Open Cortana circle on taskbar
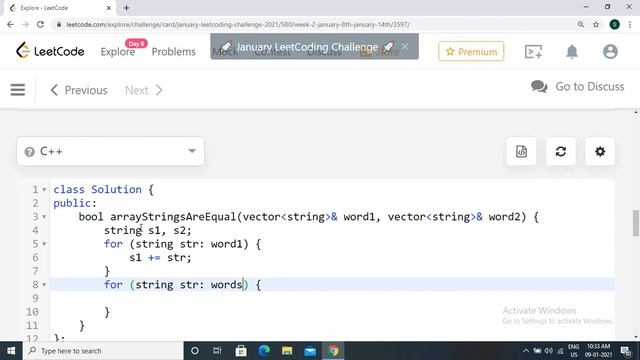 (195, 351)
